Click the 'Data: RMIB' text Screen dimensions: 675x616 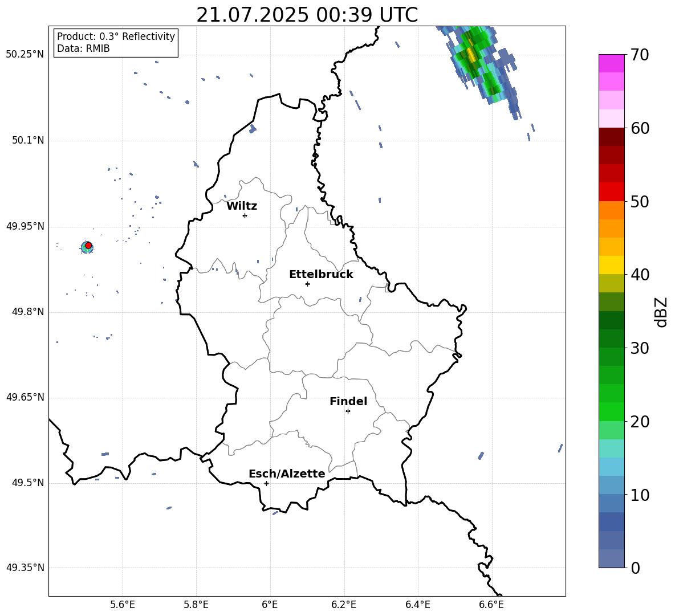coord(83,48)
